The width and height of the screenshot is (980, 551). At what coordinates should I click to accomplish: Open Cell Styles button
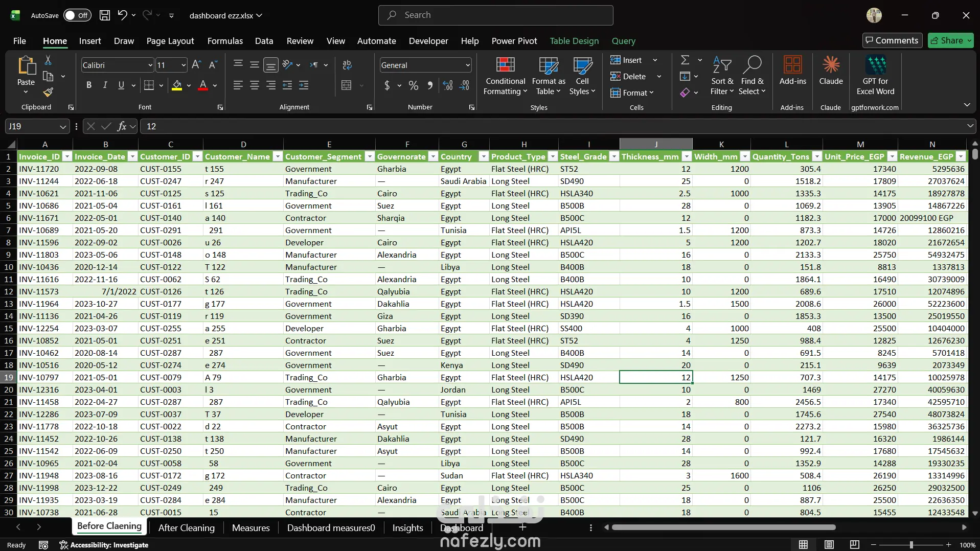click(x=582, y=75)
